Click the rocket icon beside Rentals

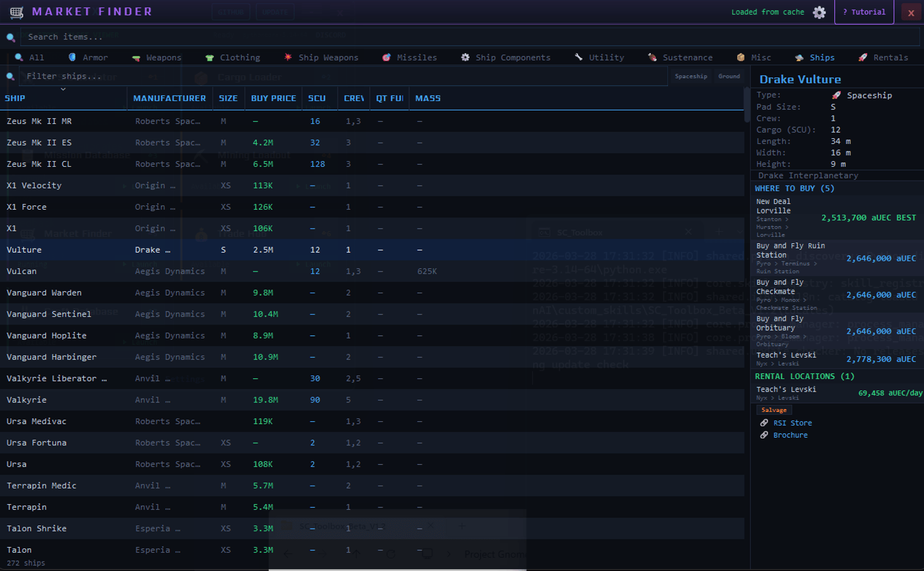[863, 57]
